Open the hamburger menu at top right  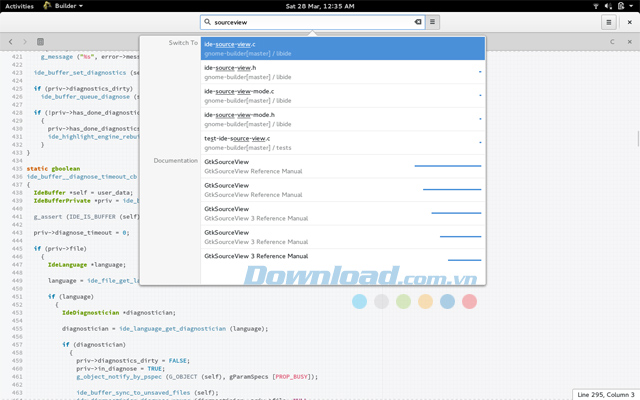pos(608,21)
